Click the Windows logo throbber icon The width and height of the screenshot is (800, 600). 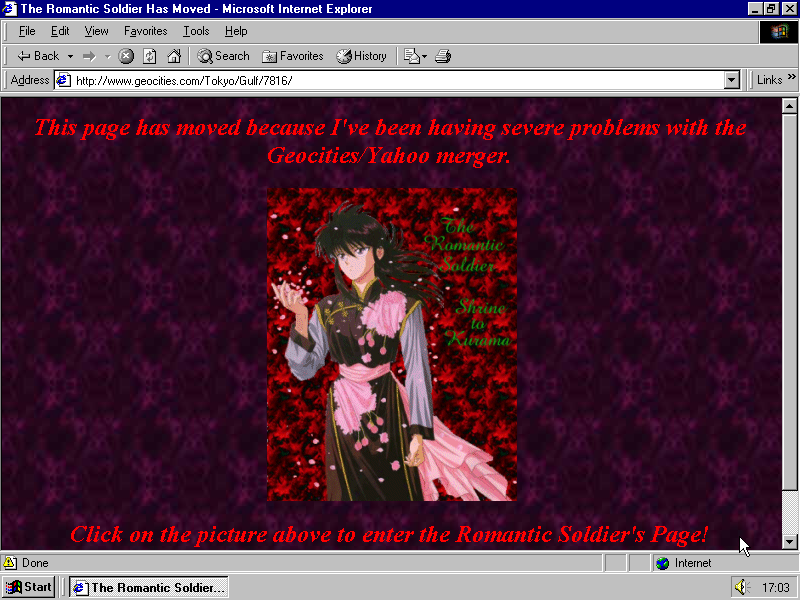point(779,32)
